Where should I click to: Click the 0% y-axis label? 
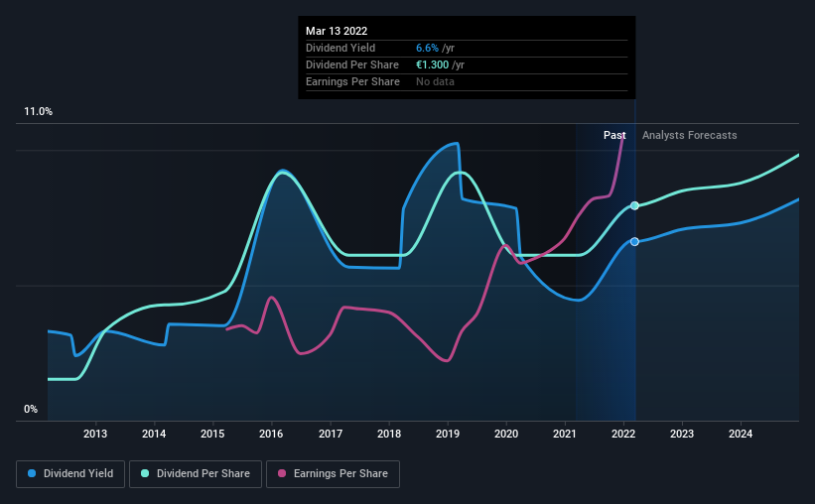pos(31,410)
